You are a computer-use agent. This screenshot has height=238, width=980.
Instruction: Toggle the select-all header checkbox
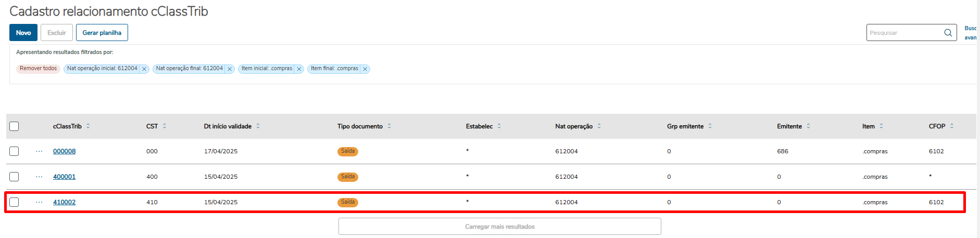[x=14, y=126]
